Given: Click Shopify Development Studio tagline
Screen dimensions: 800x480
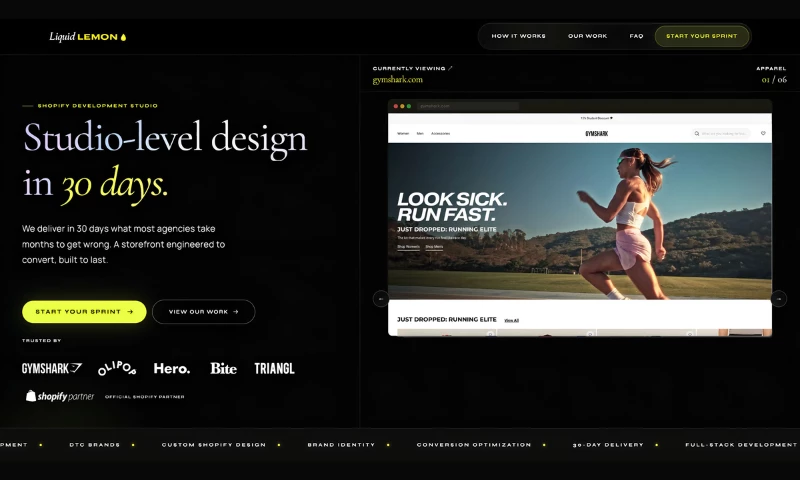Looking at the screenshot, I should 97,106.
